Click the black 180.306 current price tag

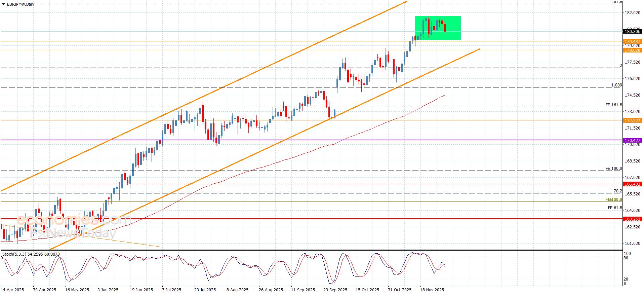tap(632, 31)
